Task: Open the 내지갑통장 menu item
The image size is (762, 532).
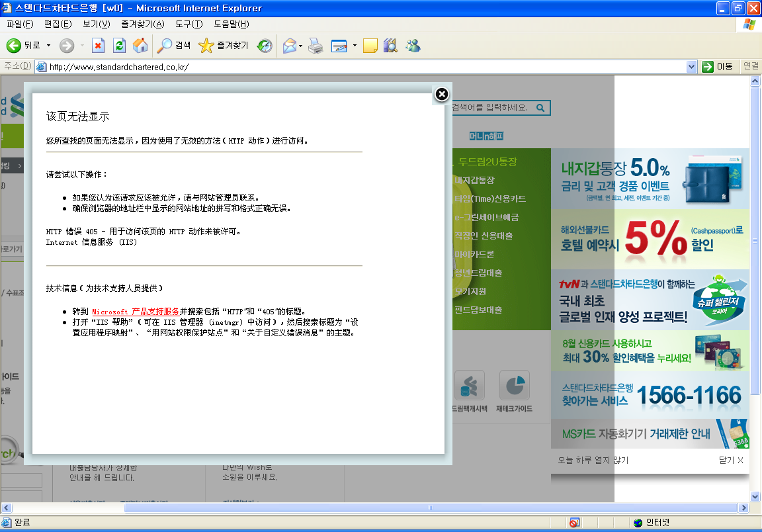Action: pos(475,181)
